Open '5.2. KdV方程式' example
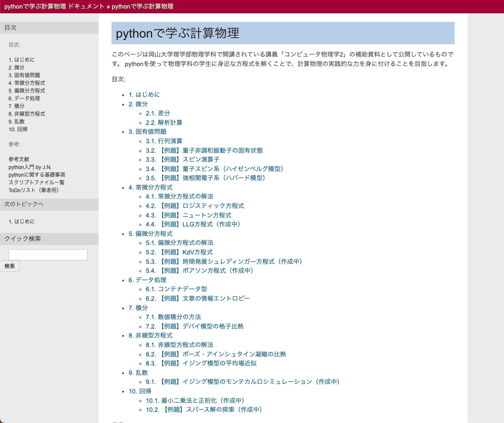 179,252
